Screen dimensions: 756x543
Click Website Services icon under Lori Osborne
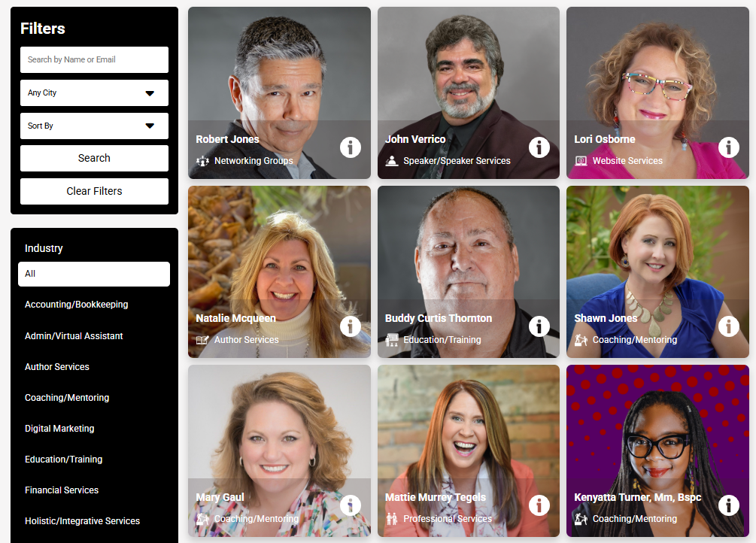(581, 161)
